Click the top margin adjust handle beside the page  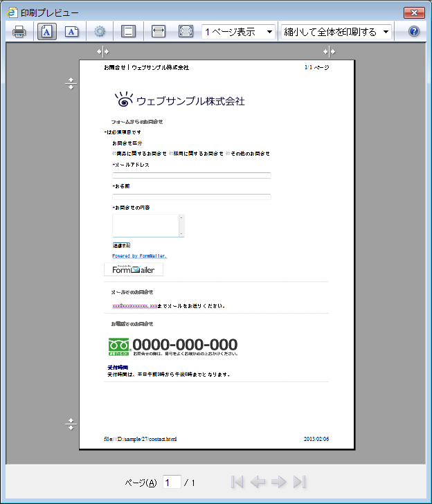pyautogui.click(x=71, y=84)
